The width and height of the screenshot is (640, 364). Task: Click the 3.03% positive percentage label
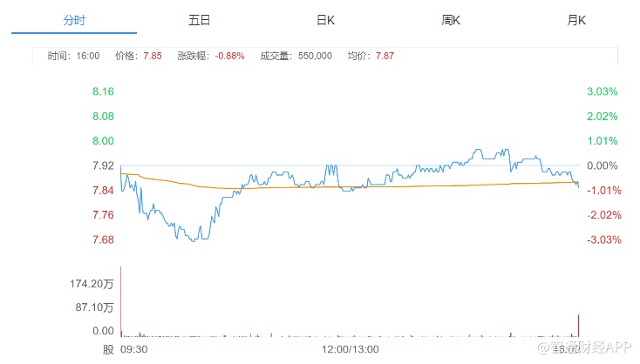click(x=602, y=91)
